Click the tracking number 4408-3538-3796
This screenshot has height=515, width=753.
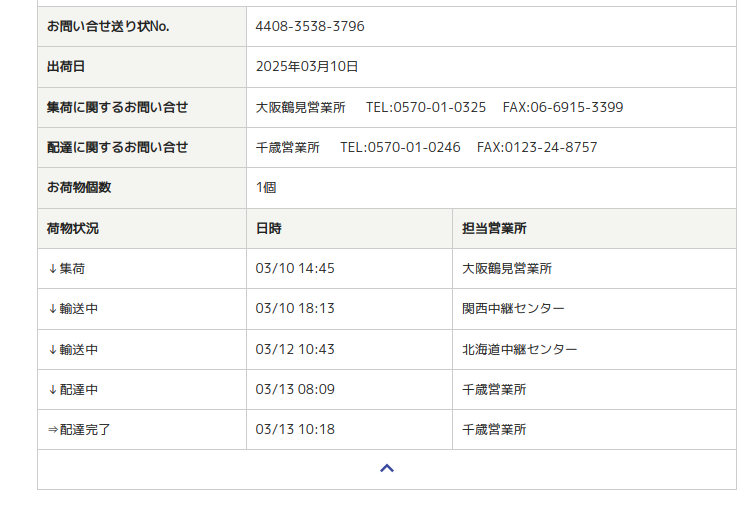(310, 26)
